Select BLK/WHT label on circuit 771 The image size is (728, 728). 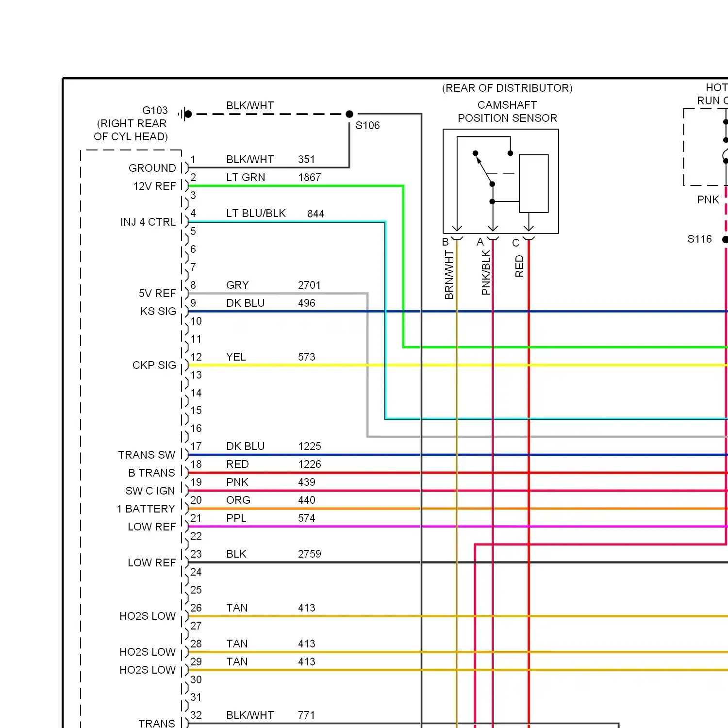[x=250, y=715]
